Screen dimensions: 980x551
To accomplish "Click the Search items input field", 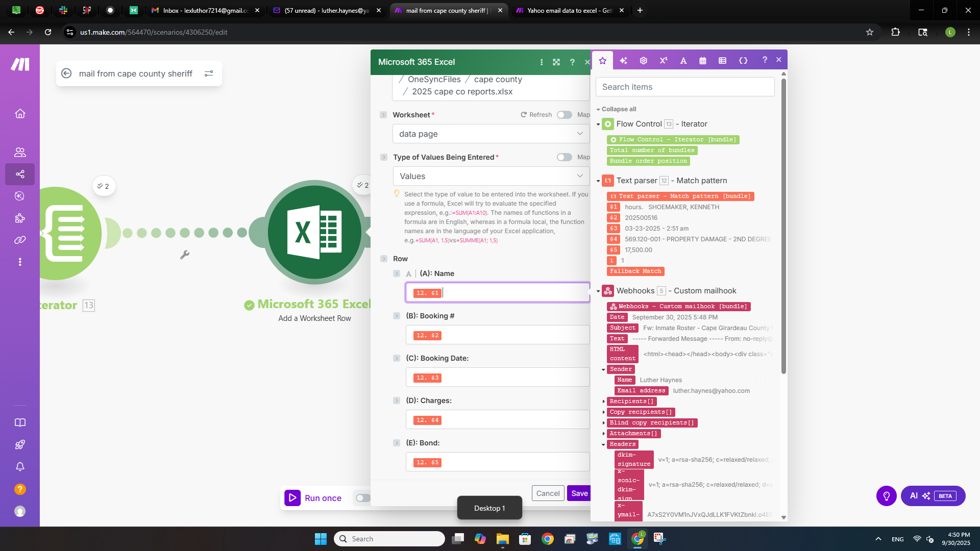I will (x=684, y=87).
